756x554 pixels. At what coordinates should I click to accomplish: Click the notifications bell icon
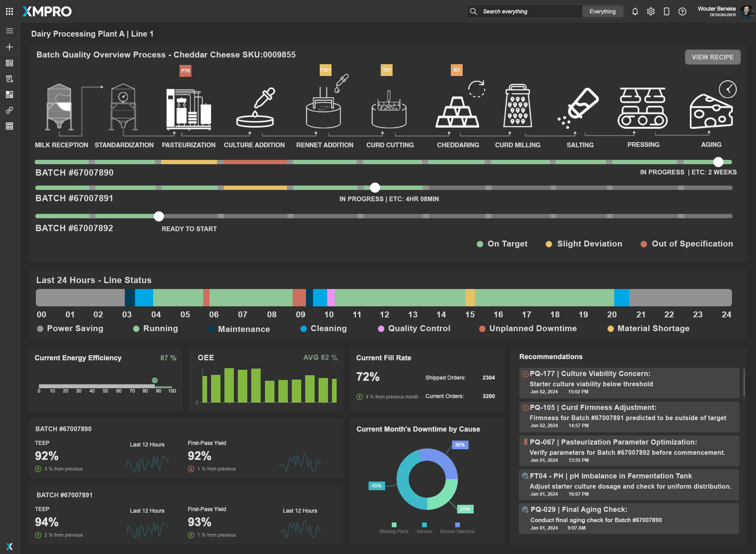[x=635, y=11]
